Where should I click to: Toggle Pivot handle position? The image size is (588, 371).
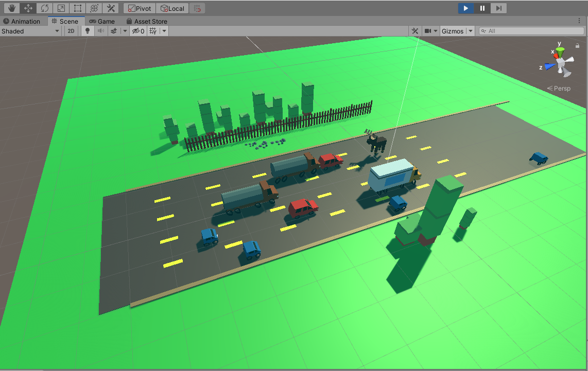click(140, 8)
